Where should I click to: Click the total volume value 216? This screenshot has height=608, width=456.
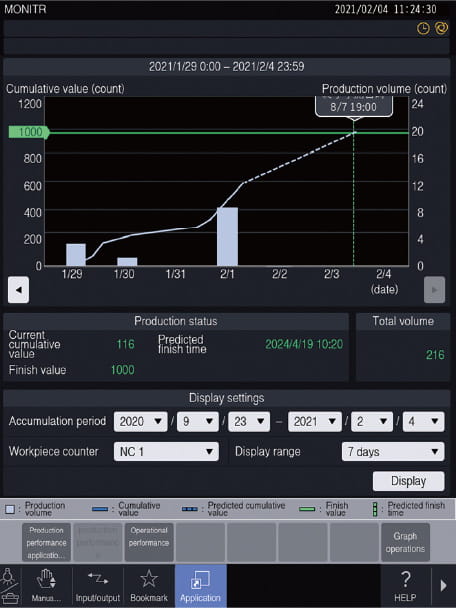tap(435, 355)
